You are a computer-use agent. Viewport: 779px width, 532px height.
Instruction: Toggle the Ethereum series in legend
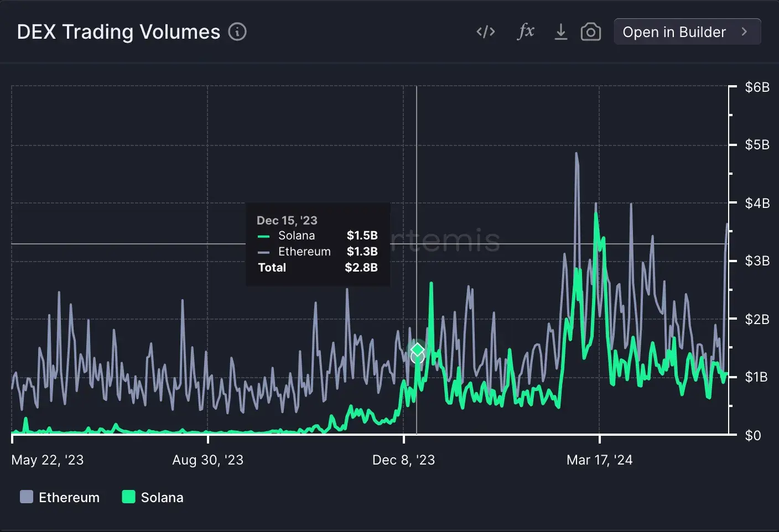click(60, 497)
